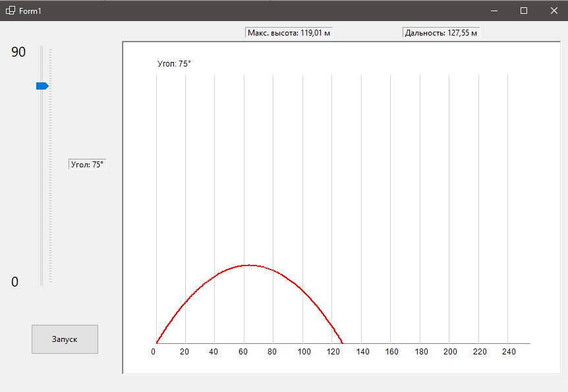The image size is (568, 392).
Task: Click the Запуск button
Action: pos(65,339)
